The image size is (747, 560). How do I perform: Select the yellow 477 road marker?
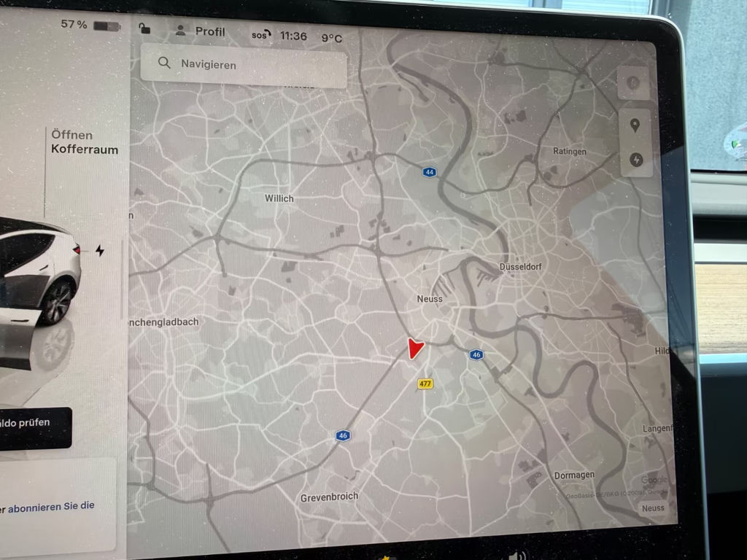(425, 384)
